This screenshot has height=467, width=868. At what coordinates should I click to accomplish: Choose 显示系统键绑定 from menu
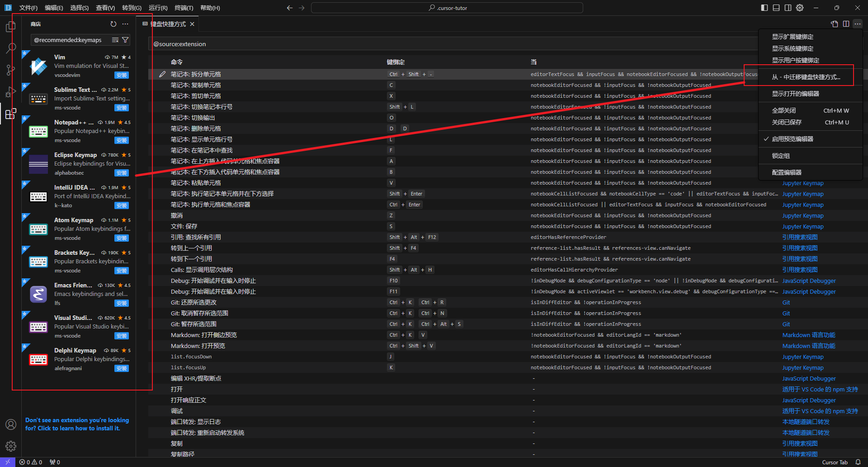811,48
